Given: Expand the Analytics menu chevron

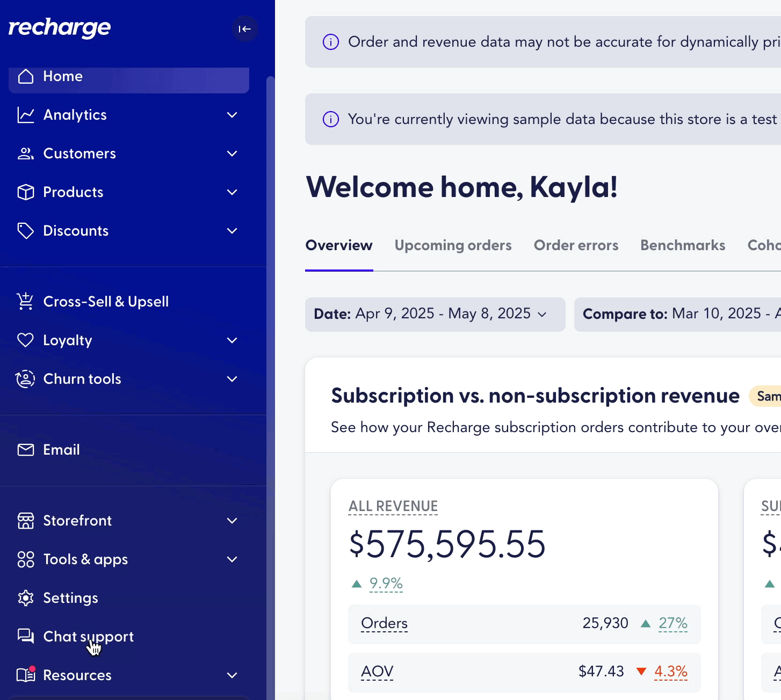Looking at the screenshot, I should point(232,115).
